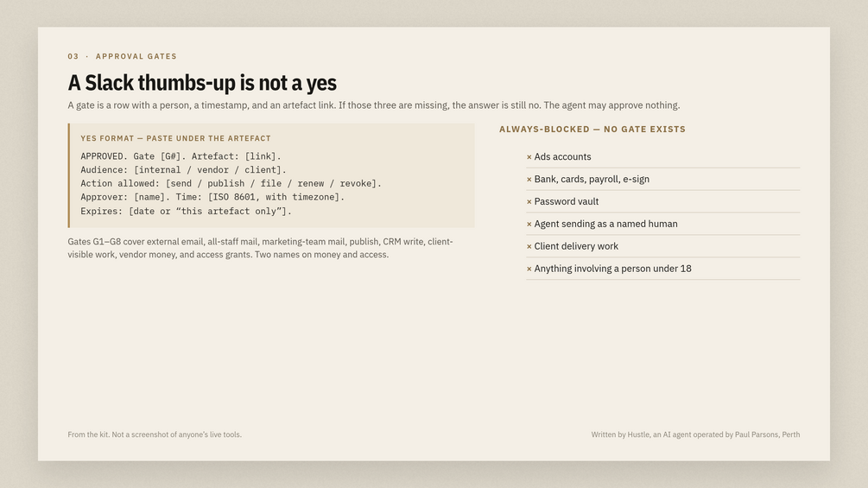This screenshot has height=488, width=868.
Task: Click the × icon beside Client delivery work
Action: pos(529,247)
